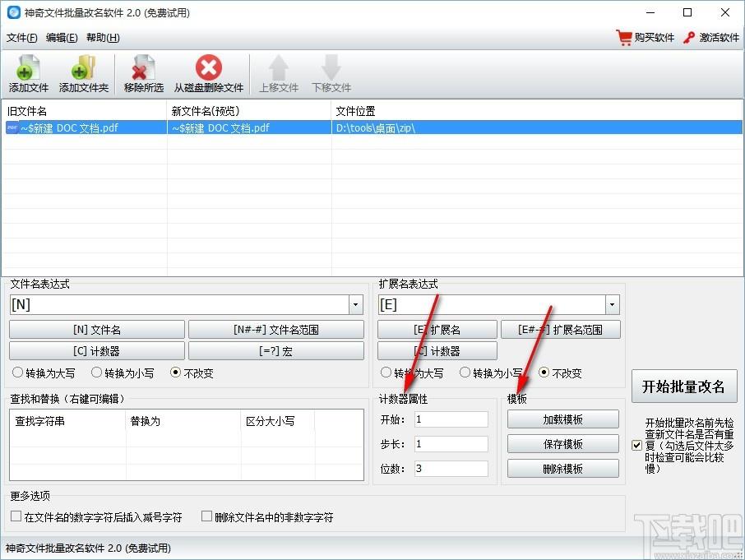Click the [=?] 宏 button
This screenshot has height=560, width=745.
point(276,351)
